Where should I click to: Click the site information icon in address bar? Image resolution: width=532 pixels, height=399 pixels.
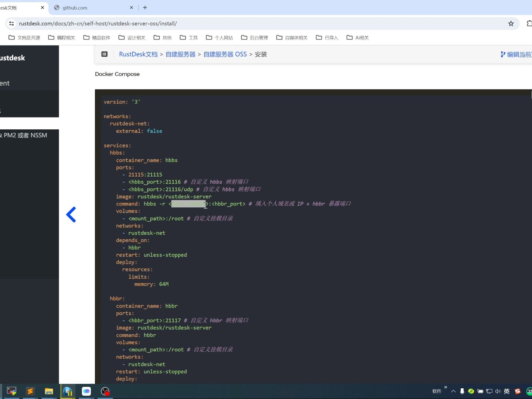tap(11, 23)
